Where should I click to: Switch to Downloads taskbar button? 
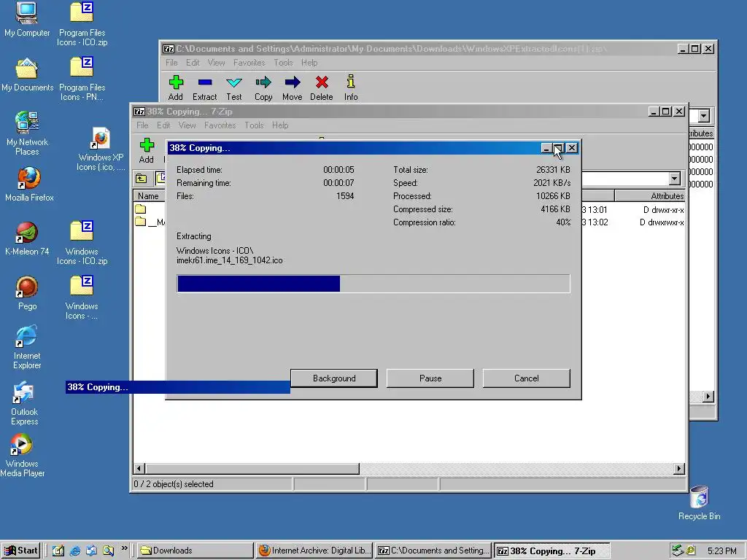196,551
